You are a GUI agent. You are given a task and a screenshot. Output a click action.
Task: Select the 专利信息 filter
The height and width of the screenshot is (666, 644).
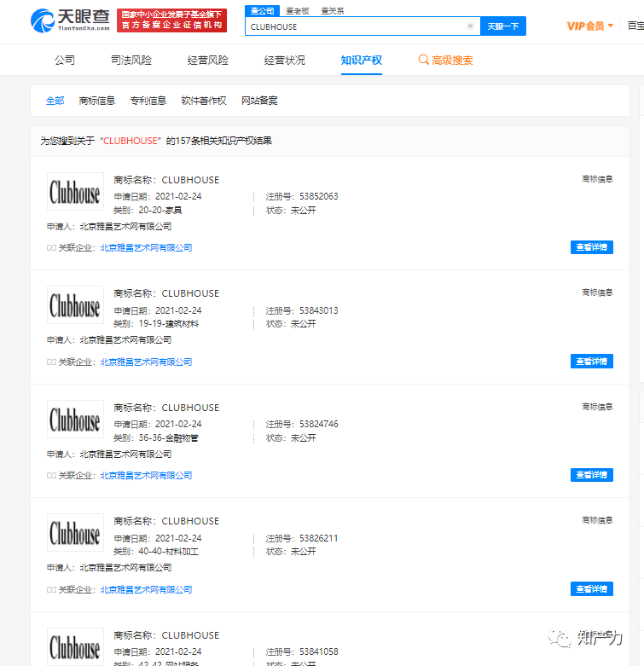148,101
